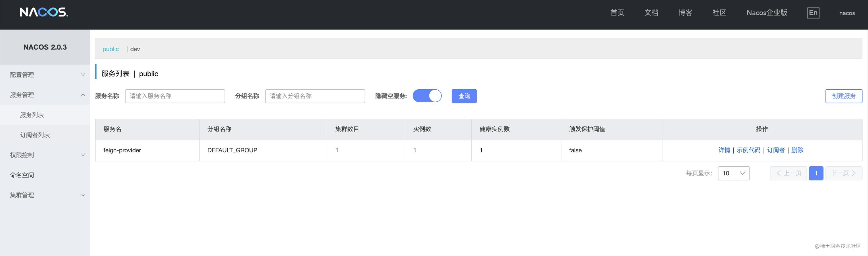
Task: Open 博客 in the top navigation
Action: [x=685, y=12]
